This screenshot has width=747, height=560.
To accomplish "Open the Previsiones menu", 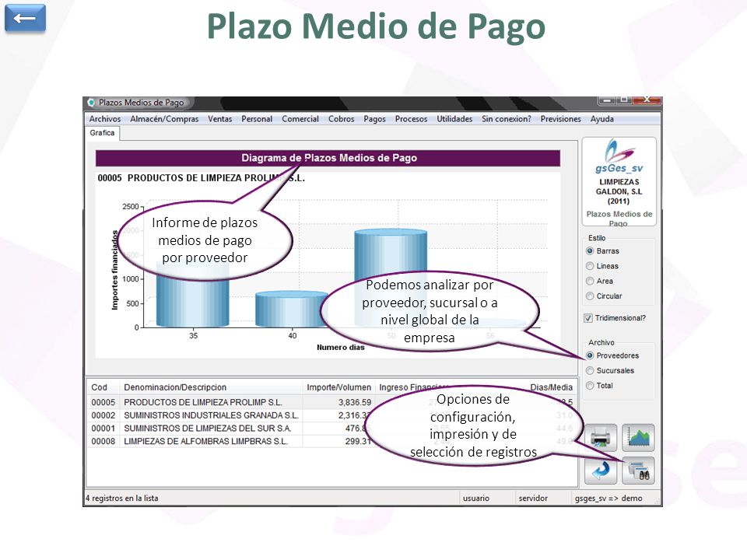I will (561, 119).
